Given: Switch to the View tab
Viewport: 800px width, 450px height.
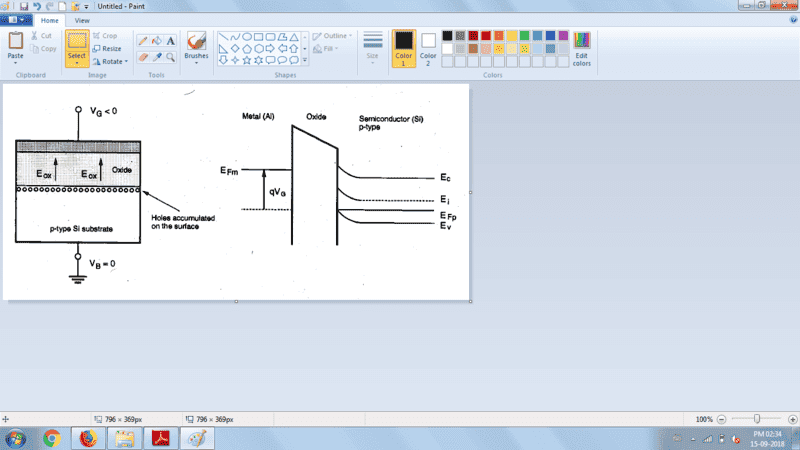Looking at the screenshot, I should (x=81, y=19).
